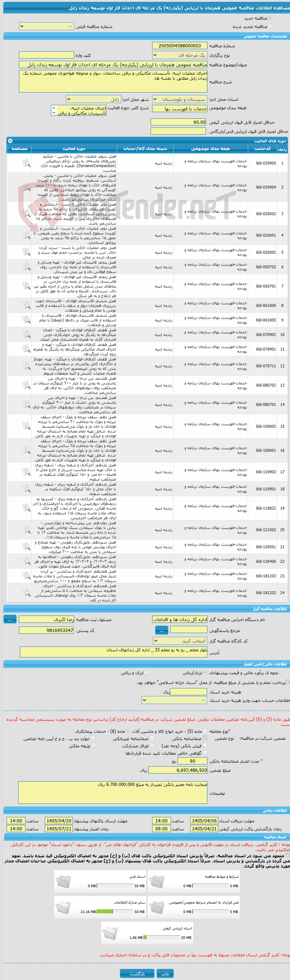Image resolution: width=290 pixels, height=980 pixels.
Task: Select the مناقصه جدید radio button
Action: (270, 18)
